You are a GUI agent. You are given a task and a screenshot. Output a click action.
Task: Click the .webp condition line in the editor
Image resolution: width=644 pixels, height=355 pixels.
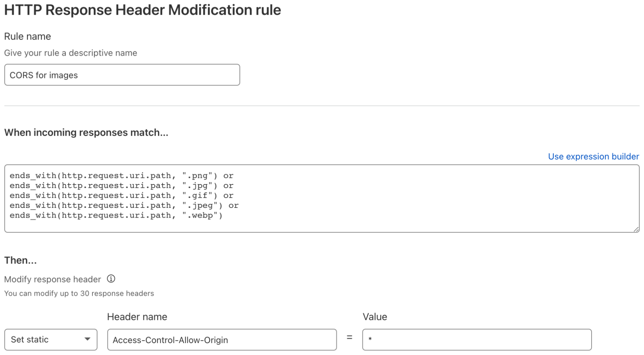point(116,215)
